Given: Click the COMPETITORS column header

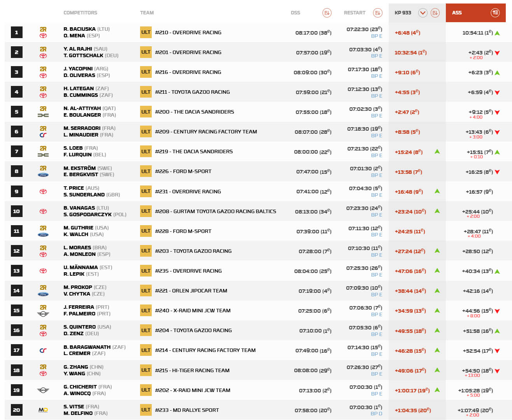Looking at the screenshot, I should coord(80,13).
